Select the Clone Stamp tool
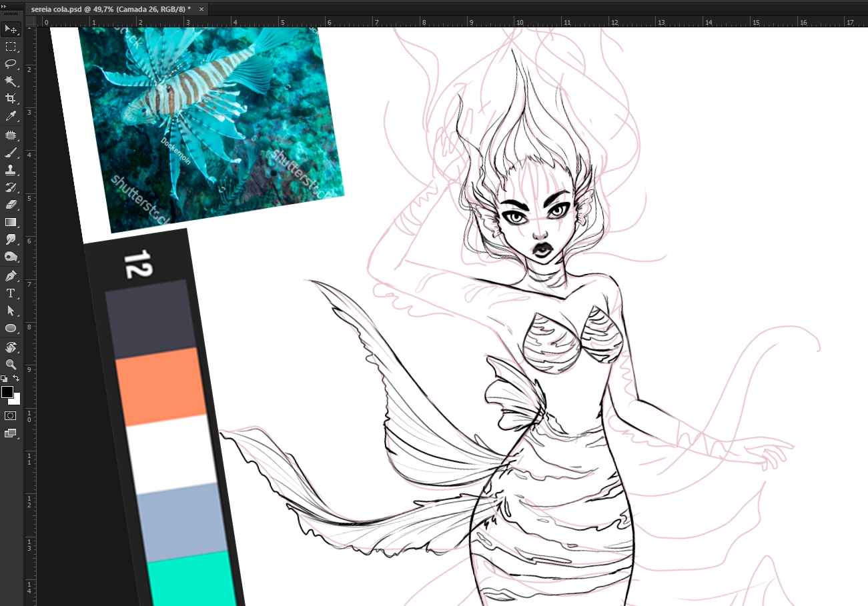The height and width of the screenshot is (606, 868). point(11,170)
